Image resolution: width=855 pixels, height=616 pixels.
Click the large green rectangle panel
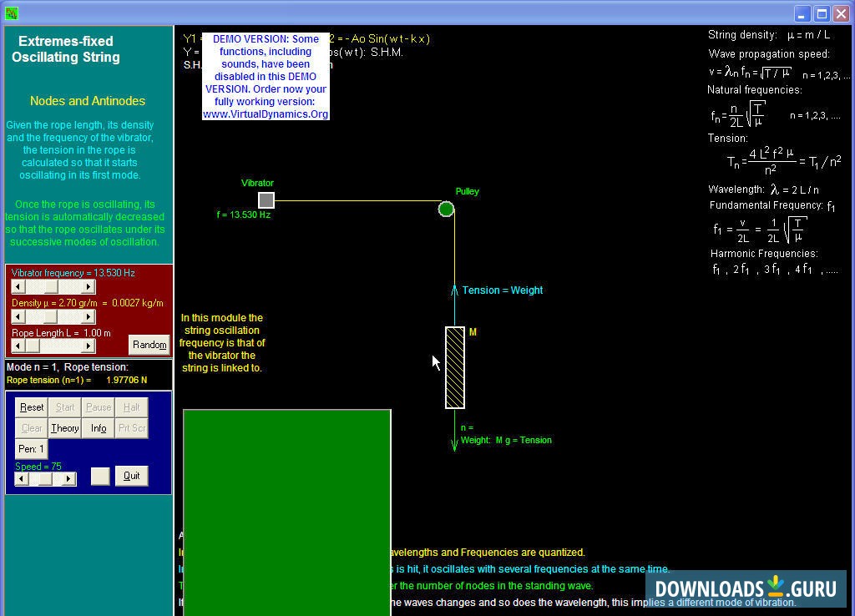[x=287, y=512]
